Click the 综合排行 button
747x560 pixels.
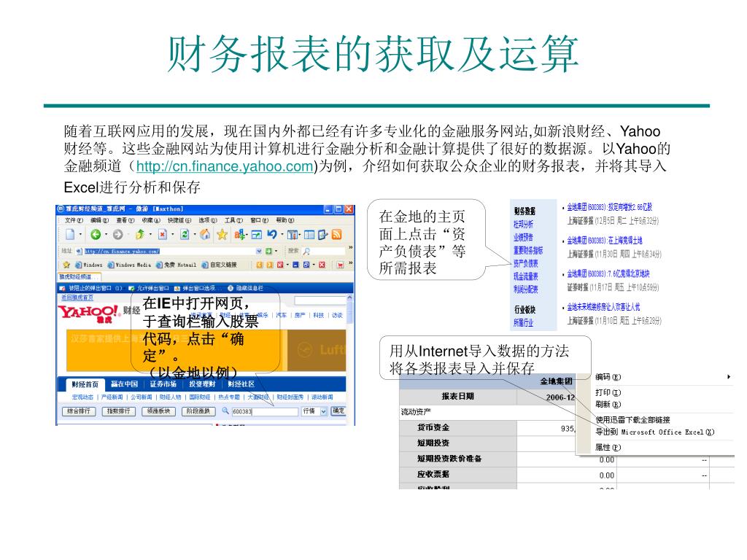79,411
